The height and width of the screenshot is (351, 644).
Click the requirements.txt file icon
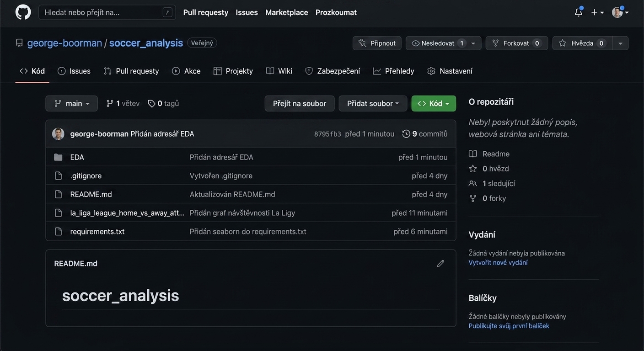pyautogui.click(x=58, y=232)
